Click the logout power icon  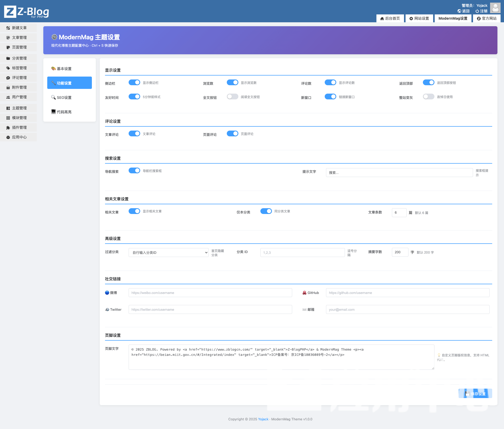pyautogui.click(x=477, y=11)
